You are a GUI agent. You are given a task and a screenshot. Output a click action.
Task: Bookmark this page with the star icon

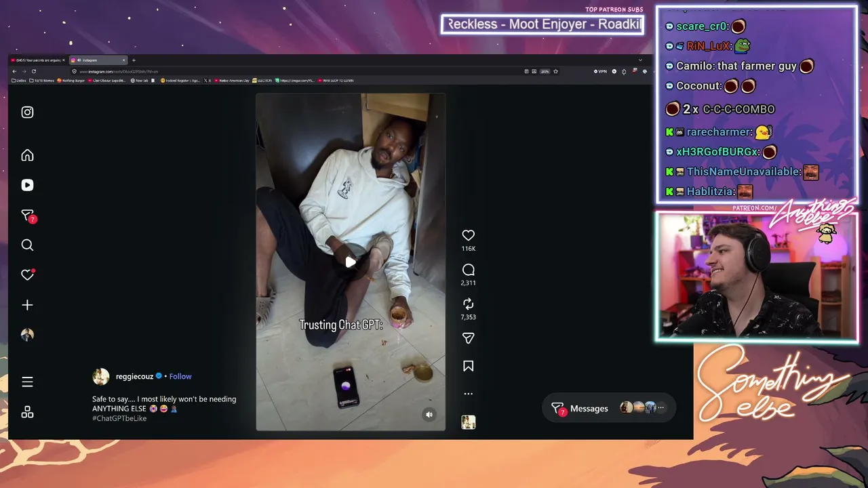click(555, 71)
